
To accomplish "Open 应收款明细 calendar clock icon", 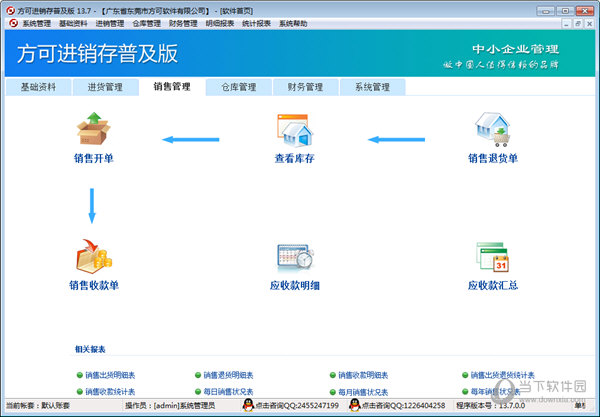I will (x=295, y=256).
